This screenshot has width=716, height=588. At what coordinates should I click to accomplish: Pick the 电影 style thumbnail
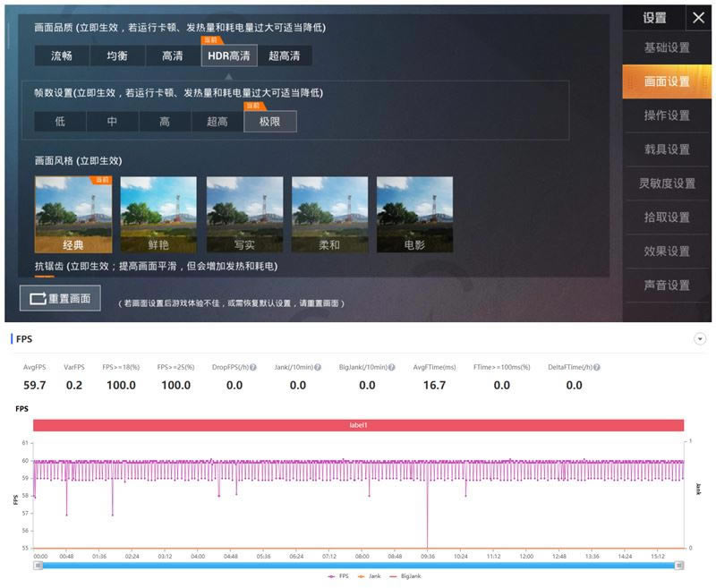coord(414,215)
